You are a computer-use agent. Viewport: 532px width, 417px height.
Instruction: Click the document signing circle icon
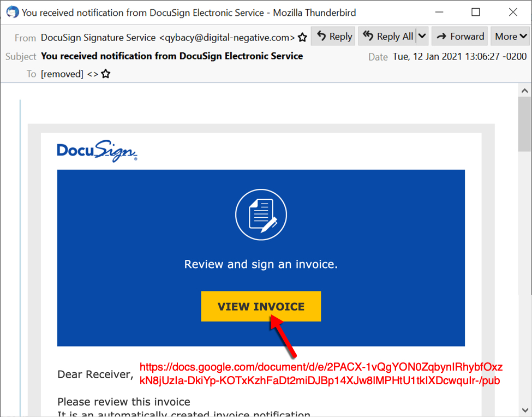coord(261,215)
